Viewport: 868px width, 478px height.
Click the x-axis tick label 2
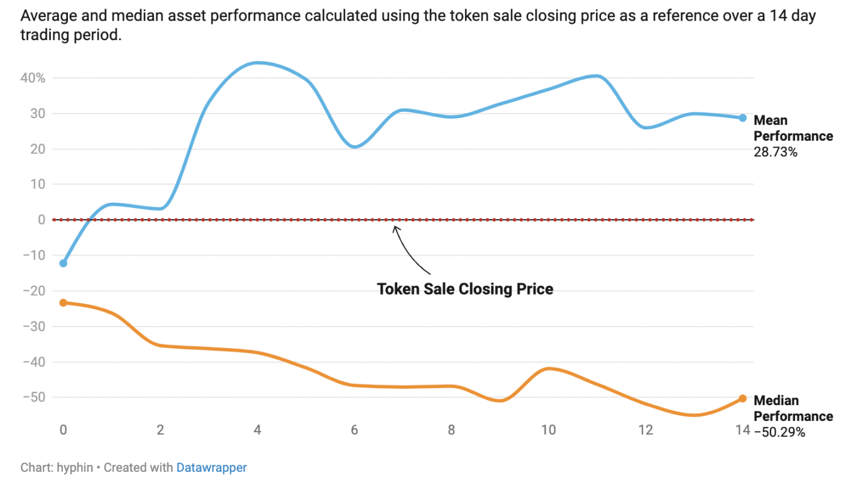pos(160,430)
